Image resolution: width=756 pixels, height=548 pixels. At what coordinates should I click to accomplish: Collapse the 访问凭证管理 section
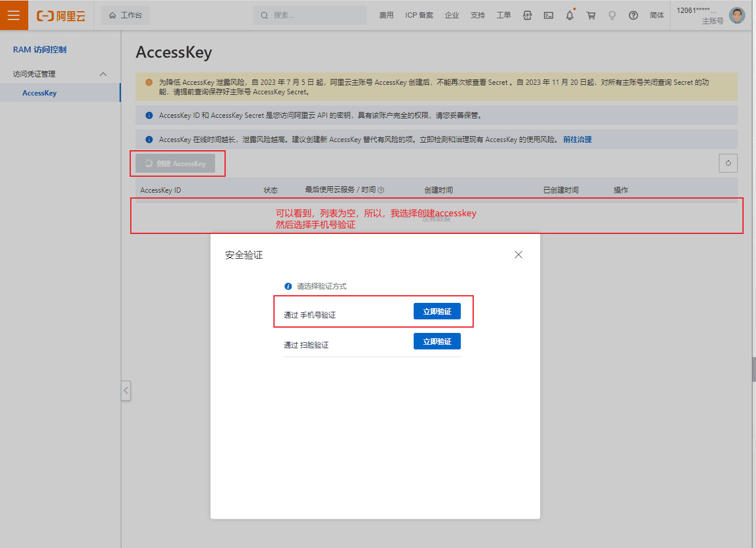pos(103,74)
